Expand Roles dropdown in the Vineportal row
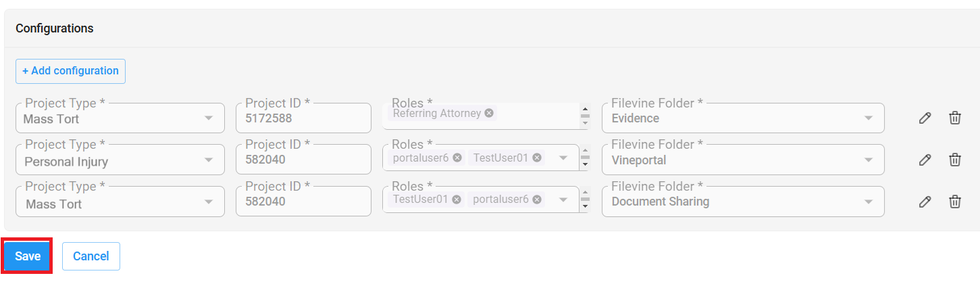This screenshot has height=282, width=980. pyautogui.click(x=563, y=158)
